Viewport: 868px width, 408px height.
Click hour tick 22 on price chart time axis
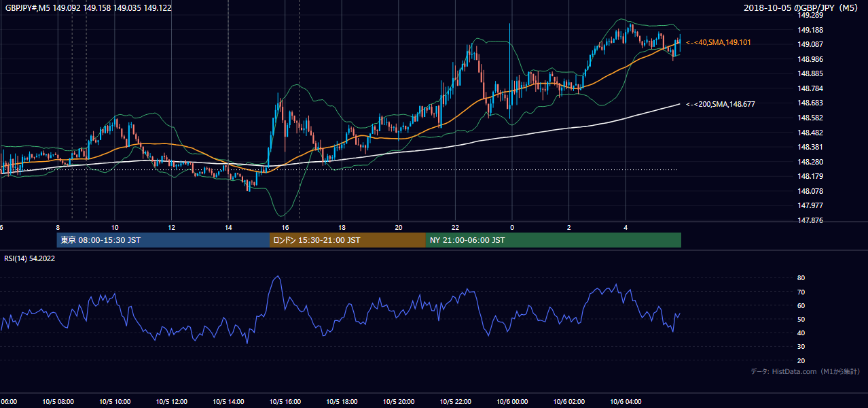(x=455, y=227)
